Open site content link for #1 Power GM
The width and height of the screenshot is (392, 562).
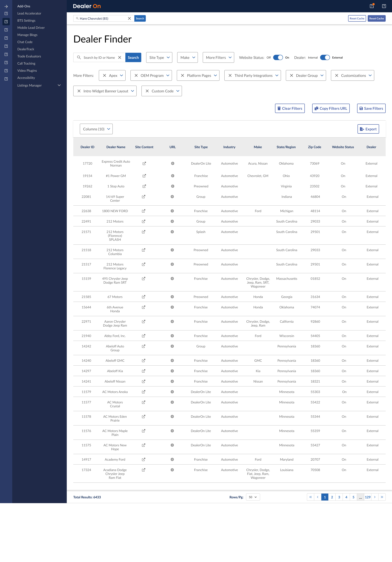point(144,176)
